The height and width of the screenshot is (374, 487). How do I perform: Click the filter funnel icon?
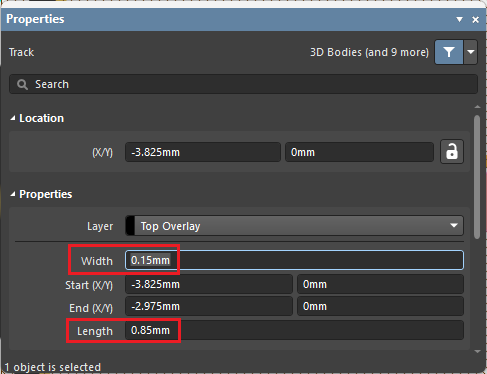(x=449, y=52)
